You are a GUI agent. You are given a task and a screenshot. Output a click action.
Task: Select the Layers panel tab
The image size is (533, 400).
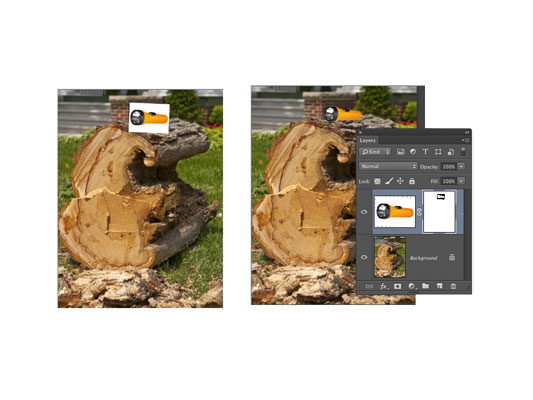click(x=367, y=140)
